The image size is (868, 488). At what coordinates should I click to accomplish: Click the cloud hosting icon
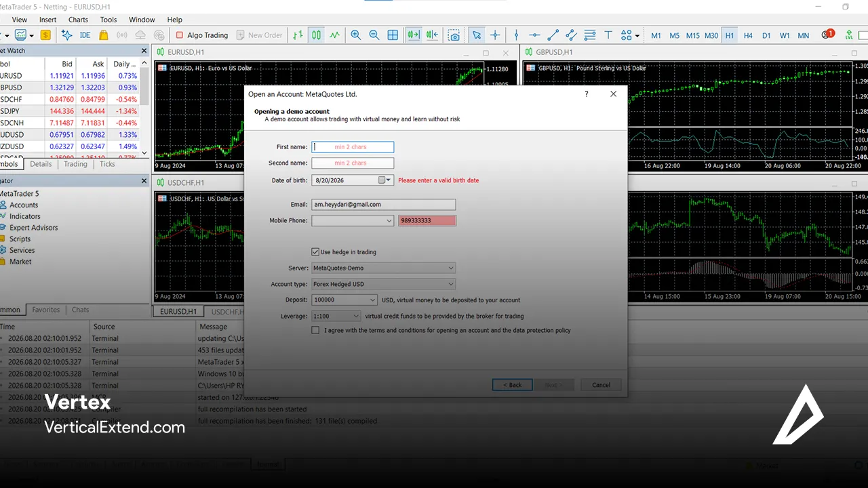pos(140,35)
